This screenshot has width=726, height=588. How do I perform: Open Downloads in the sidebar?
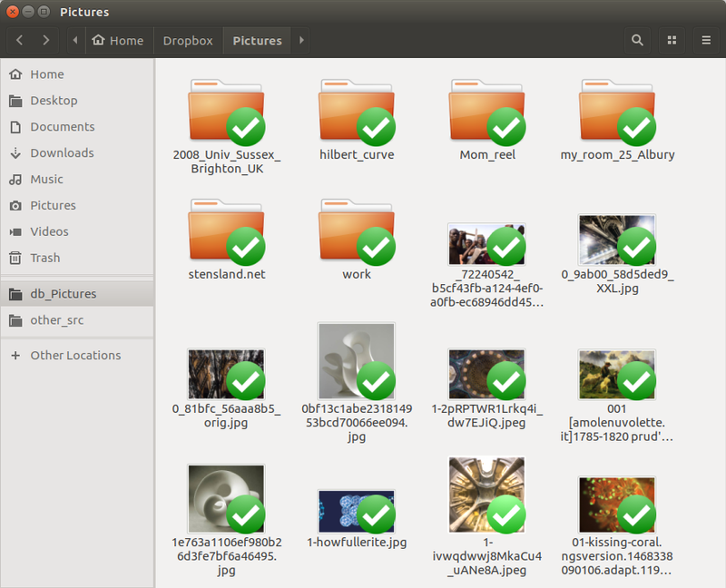[62, 152]
